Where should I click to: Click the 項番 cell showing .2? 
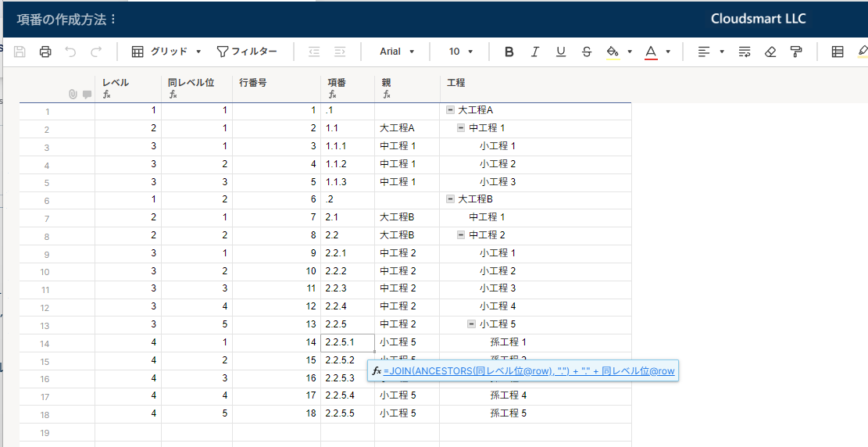point(348,199)
